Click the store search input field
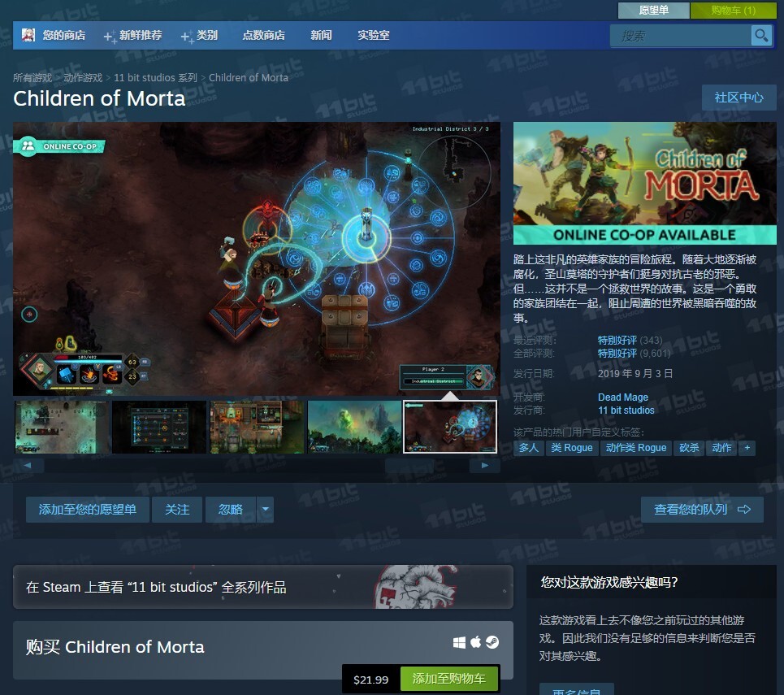Screen dimensions: 784x695 681,36
